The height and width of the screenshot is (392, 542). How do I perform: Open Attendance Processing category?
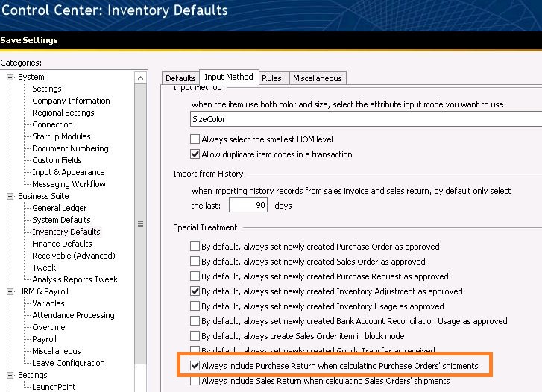pos(73,315)
